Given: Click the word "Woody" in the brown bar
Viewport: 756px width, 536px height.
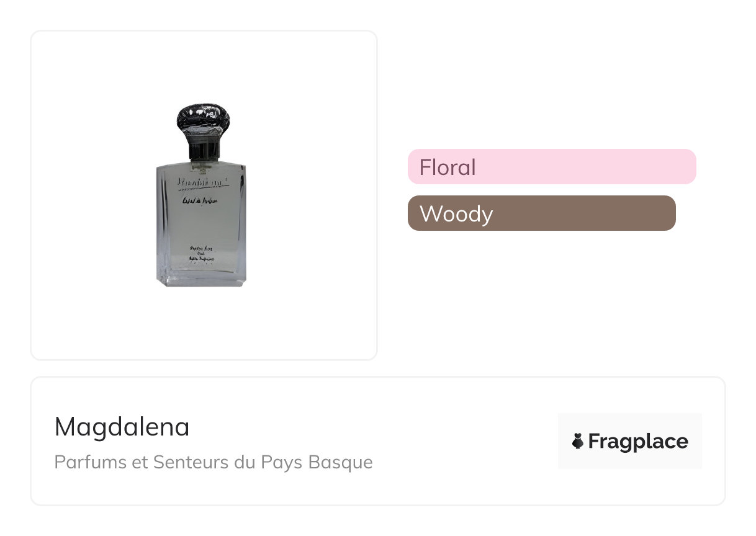Looking at the screenshot, I should 456,214.
